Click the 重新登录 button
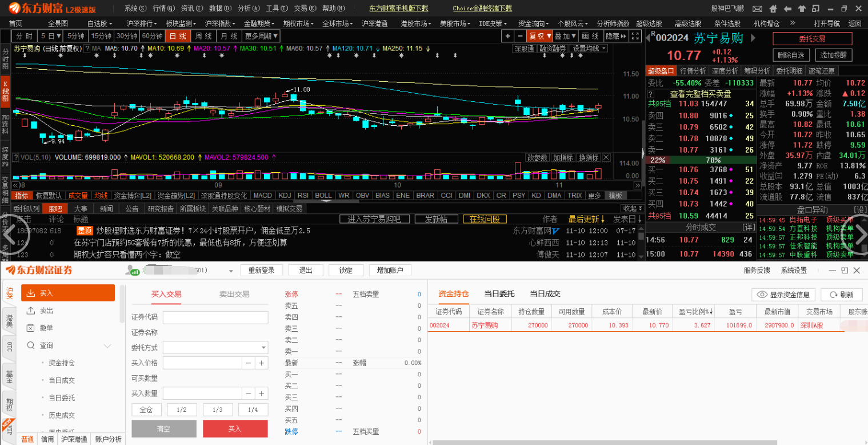The width and height of the screenshot is (868, 445). [x=262, y=271]
